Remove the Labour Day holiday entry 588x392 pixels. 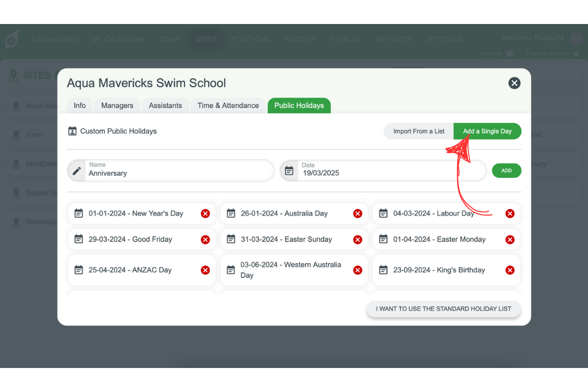pos(510,213)
